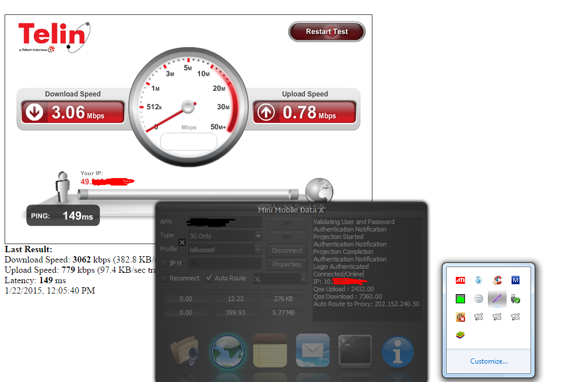Screen dimensions: 588x382
Task: Click the PING 149ms readout
Action: coord(63,215)
